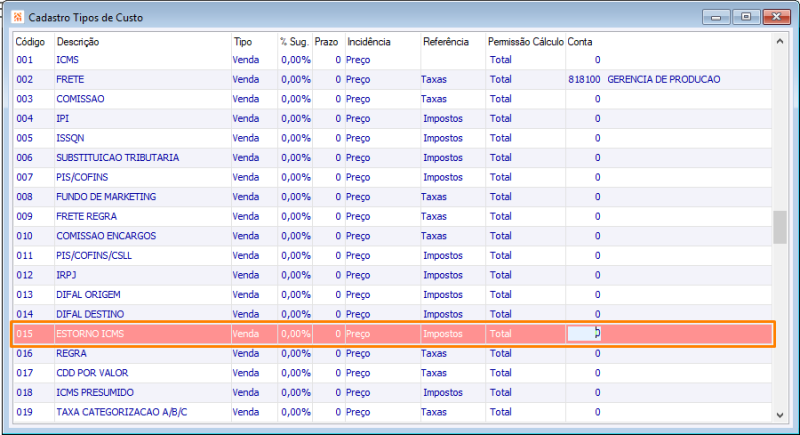Click the 0,00% value in the FRETE REGRA row

pyautogui.click(x=296, y=216)
